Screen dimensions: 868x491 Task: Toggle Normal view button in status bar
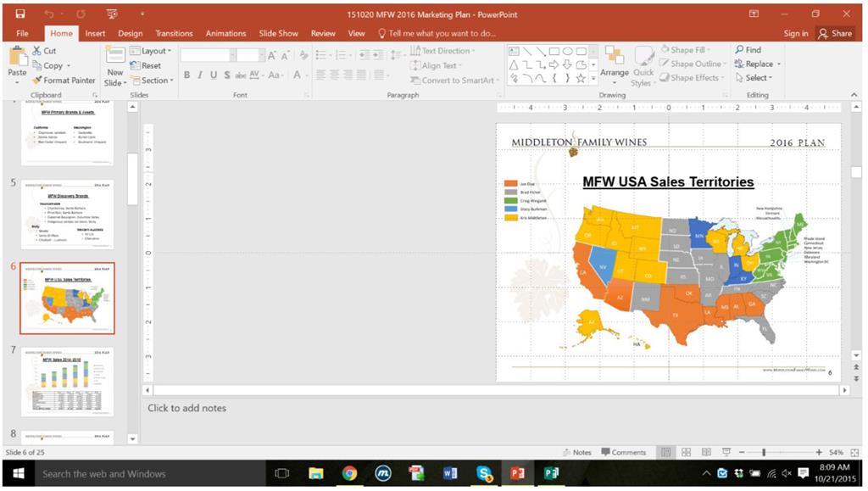click(666, 452)
